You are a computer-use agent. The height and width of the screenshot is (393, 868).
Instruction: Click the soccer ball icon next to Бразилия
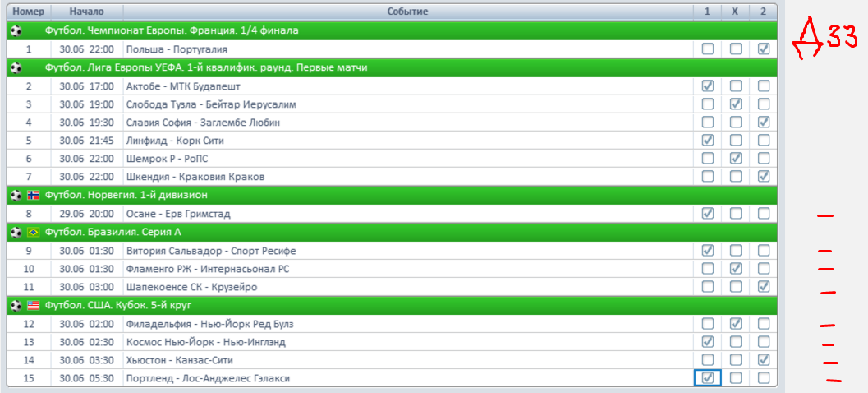[x=16, y=232]
